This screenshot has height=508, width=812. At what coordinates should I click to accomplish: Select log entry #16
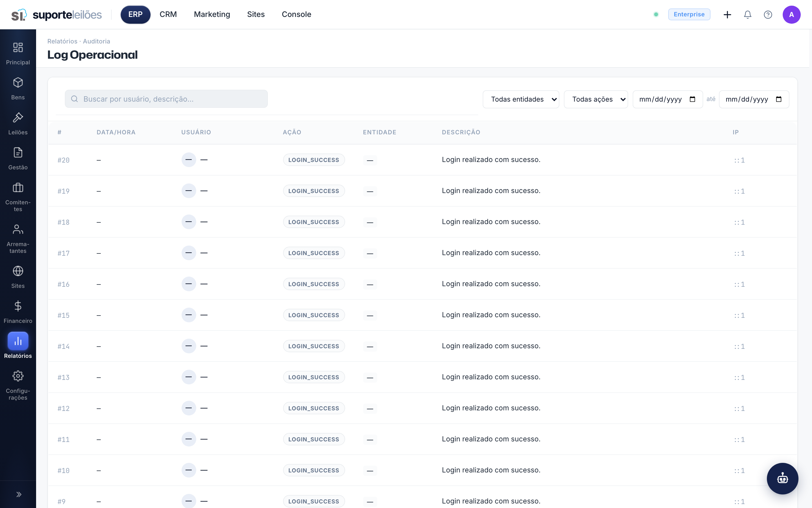422,284
